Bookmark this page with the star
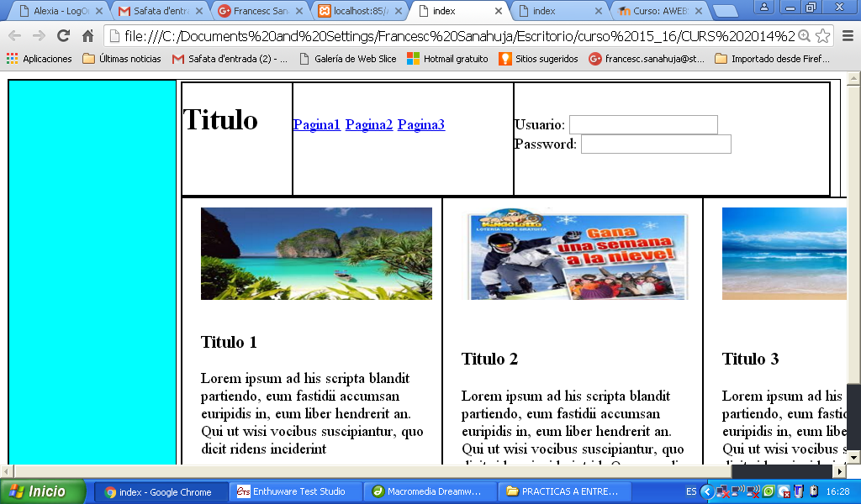This screenshot has width=861, height=504. [x=822, y=36]
